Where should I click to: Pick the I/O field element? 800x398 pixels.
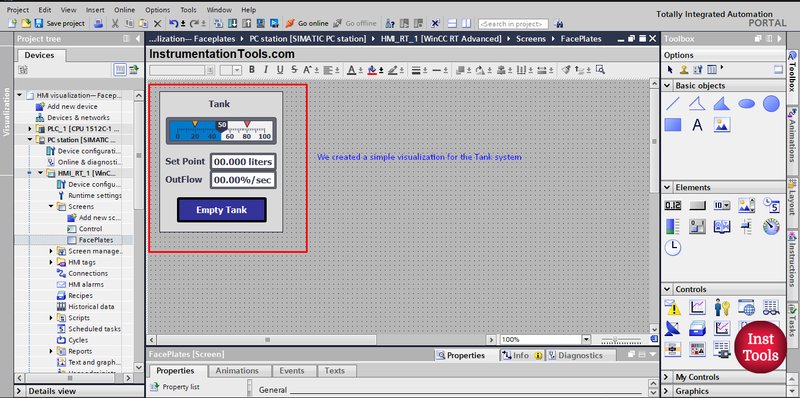click(x=672, y=206)
